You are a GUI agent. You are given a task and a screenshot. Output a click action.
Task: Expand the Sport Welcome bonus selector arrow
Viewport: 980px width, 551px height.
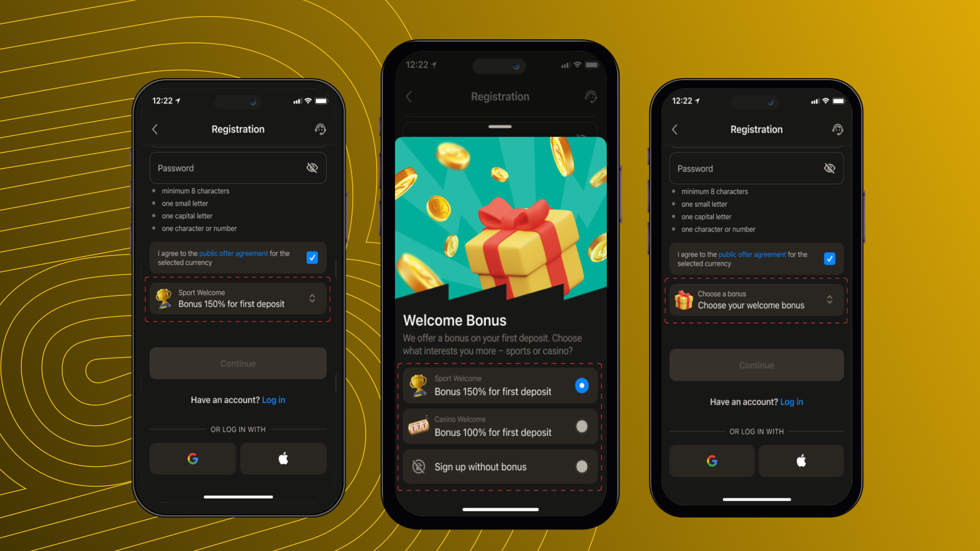pyautogui.click(x=312, y=298)
